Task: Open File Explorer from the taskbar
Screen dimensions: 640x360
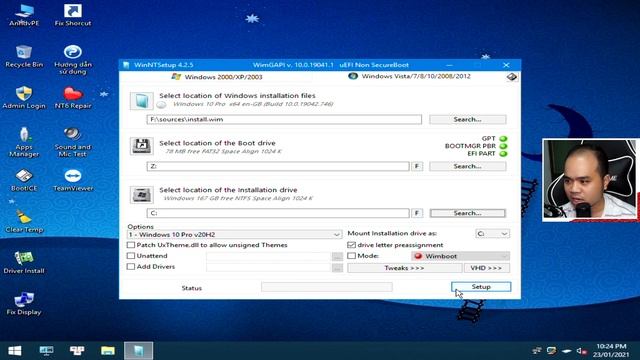Action: point(108,351)
